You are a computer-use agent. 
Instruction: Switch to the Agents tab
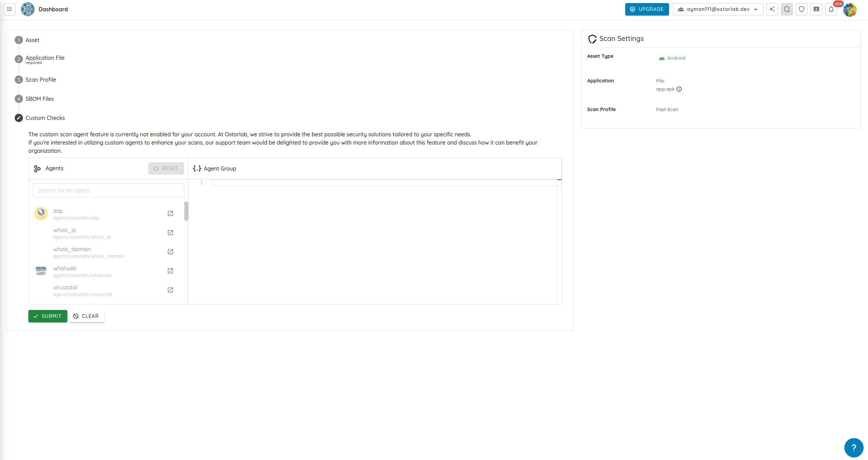click(54, 168)
